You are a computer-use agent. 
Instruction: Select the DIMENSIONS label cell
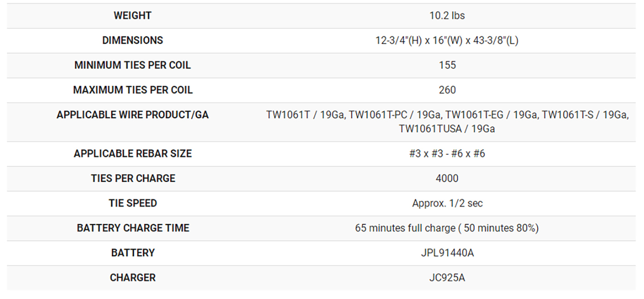coord(132,41)
